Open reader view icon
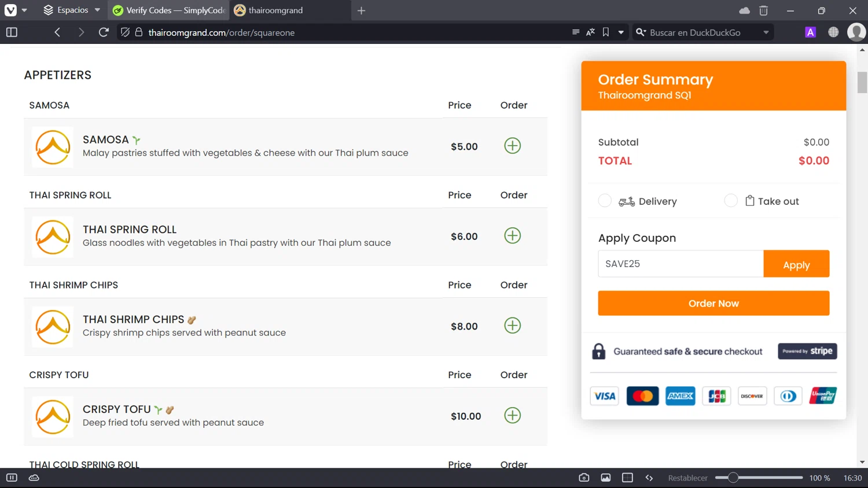Viewport: 868px width, 488px height. coord(576,32)
